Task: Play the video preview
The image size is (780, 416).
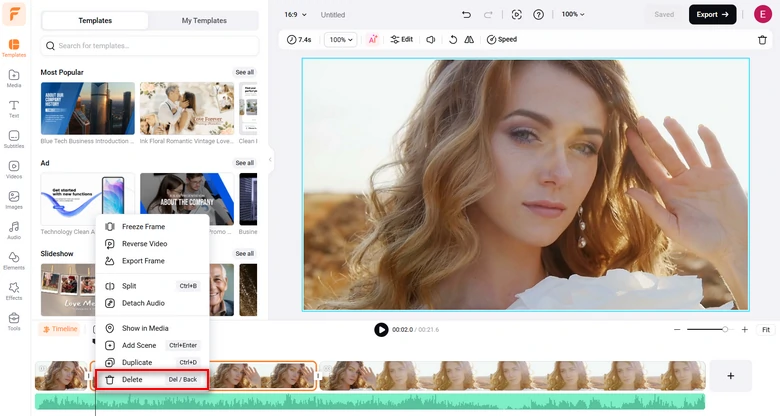Action: coord(381,329)
